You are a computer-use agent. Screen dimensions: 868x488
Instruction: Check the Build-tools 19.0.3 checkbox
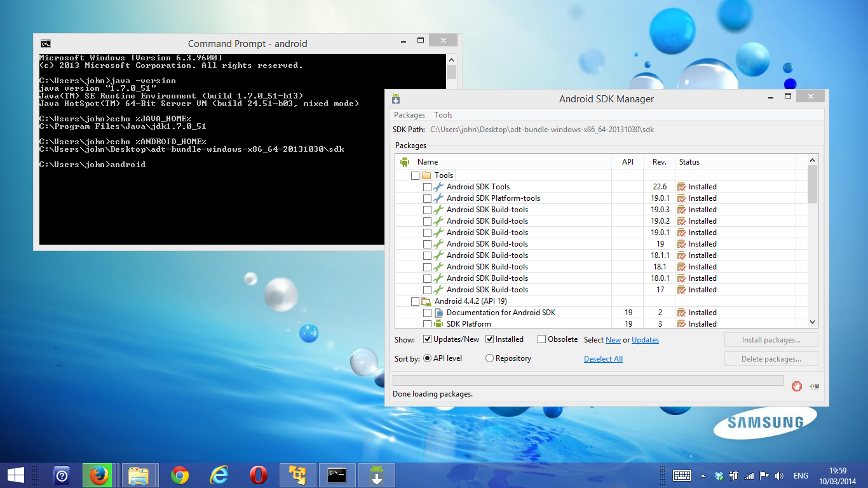coord(427,210)
